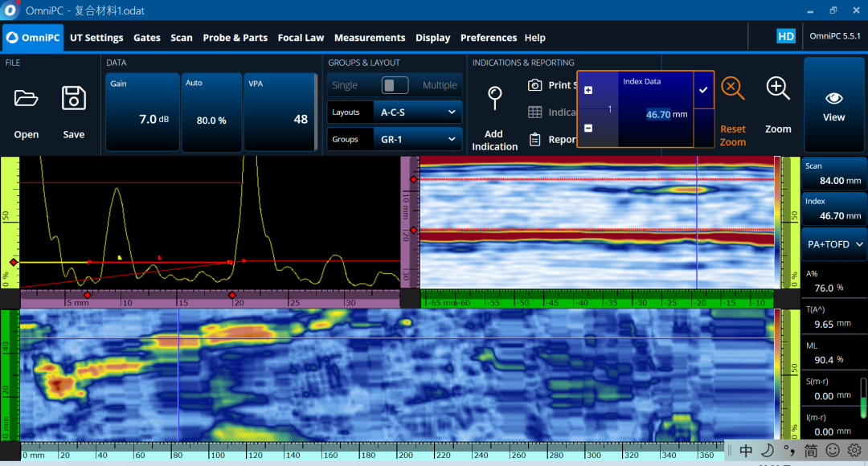
Task: Click the readings panel green scrollbar
Action: pos(863,399)
